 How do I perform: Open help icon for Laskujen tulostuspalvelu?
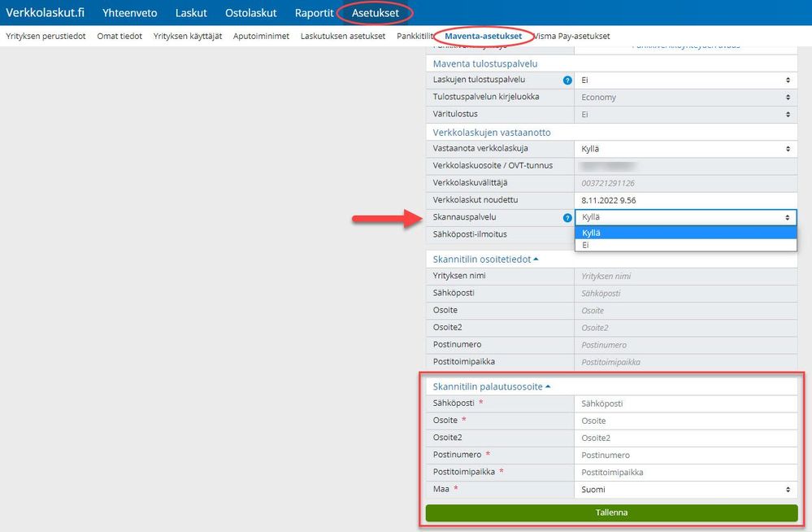pyautogui.click(x=567, y=81)
